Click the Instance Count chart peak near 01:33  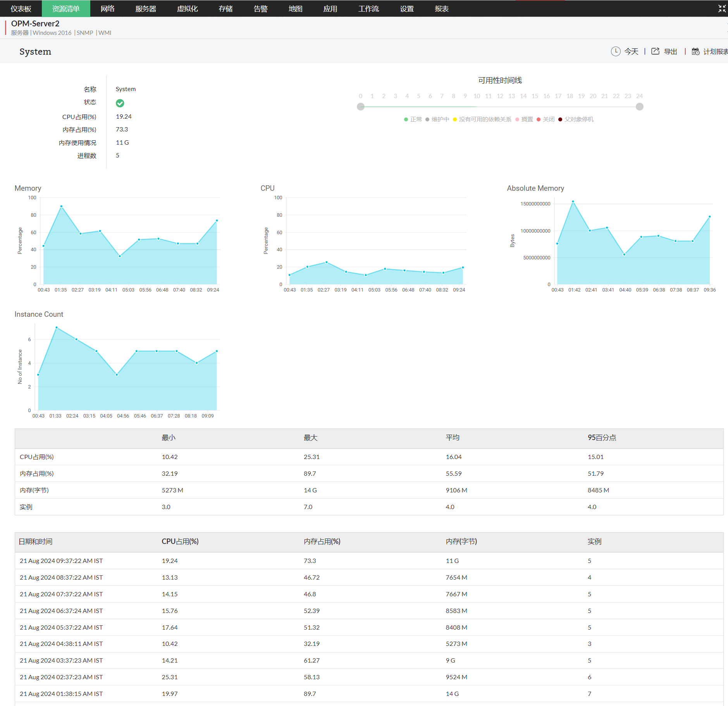(57, 328)
